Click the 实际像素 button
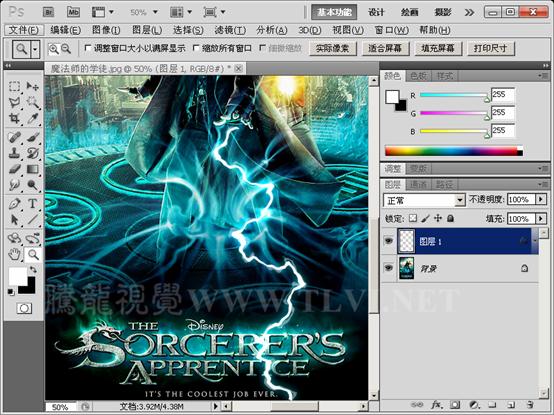The image size is (554, 415). tap(332, 48)
